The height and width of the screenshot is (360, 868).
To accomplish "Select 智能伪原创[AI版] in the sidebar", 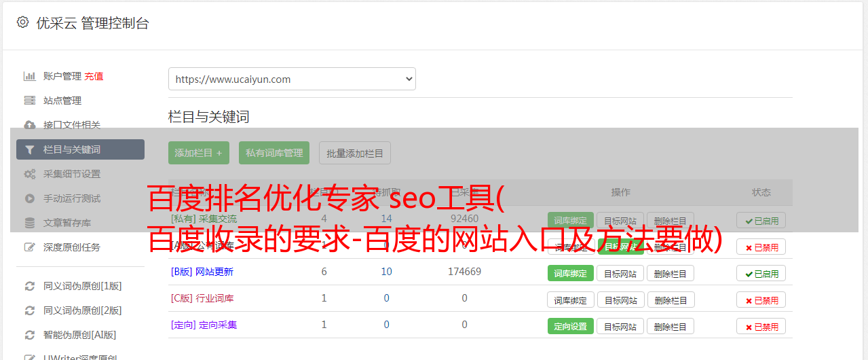I will coord(80,335).
